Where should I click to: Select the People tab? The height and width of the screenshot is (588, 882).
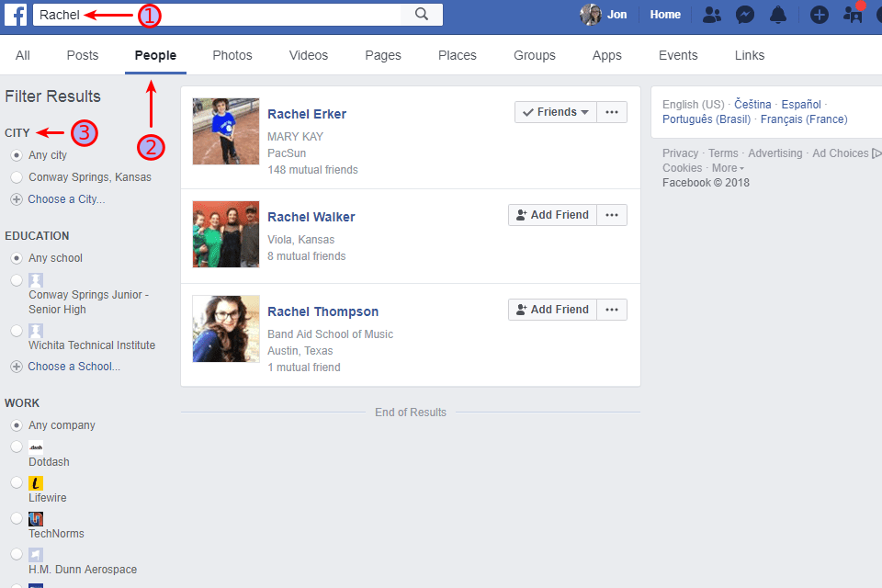click(156, 55)
